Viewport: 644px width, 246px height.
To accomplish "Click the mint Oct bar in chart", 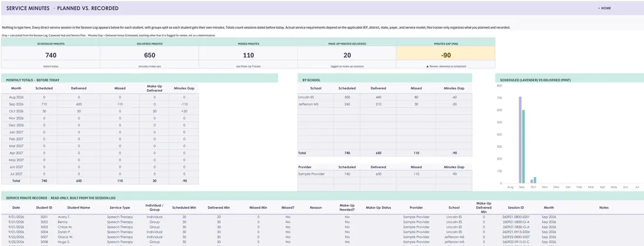I will [x=535, y=180].
